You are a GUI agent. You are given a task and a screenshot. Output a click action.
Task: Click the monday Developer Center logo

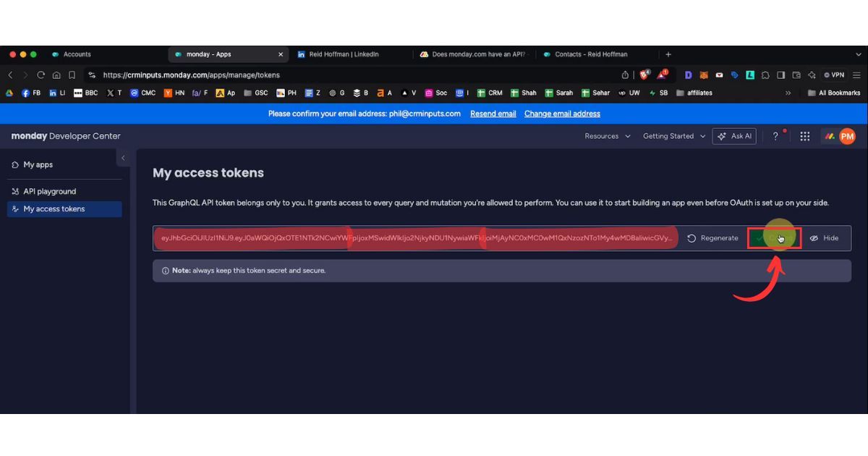click(66, 136)
